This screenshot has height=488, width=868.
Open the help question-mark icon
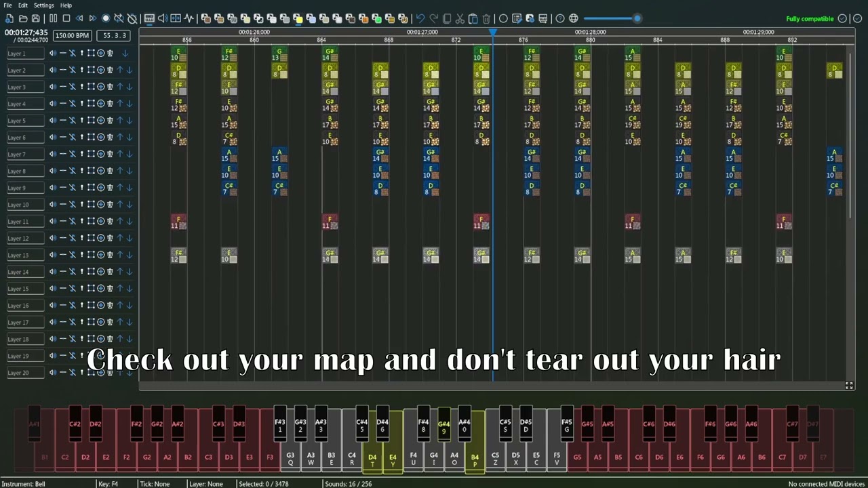click(560, 18)
